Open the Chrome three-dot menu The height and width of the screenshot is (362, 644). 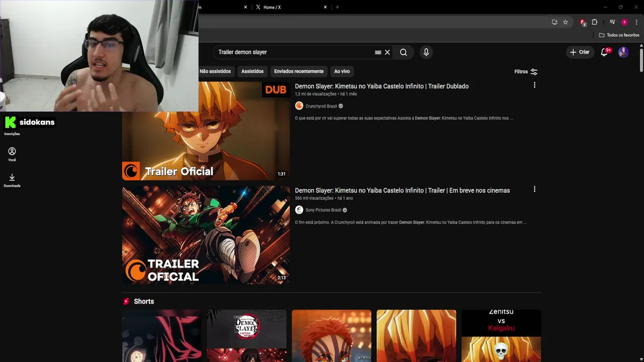point(636,22)
